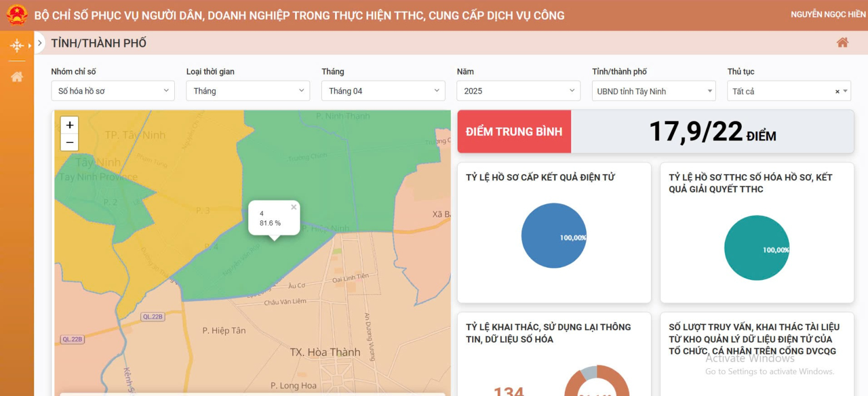868x396 pixels.
Task: Click the national emblem logo
Action: (x=17, y=15)
